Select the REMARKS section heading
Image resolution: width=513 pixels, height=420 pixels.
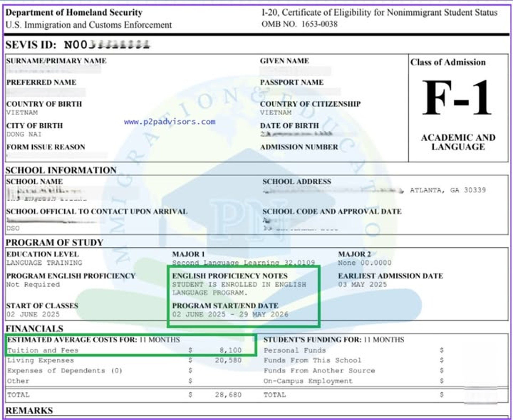click(29, 410)
